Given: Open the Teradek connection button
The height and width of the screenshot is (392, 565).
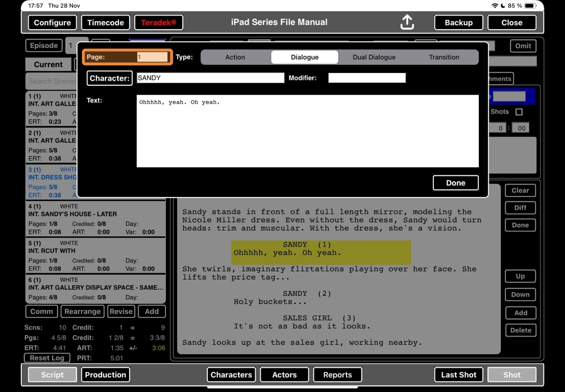Looking at the screenshot, I should 158,22.
